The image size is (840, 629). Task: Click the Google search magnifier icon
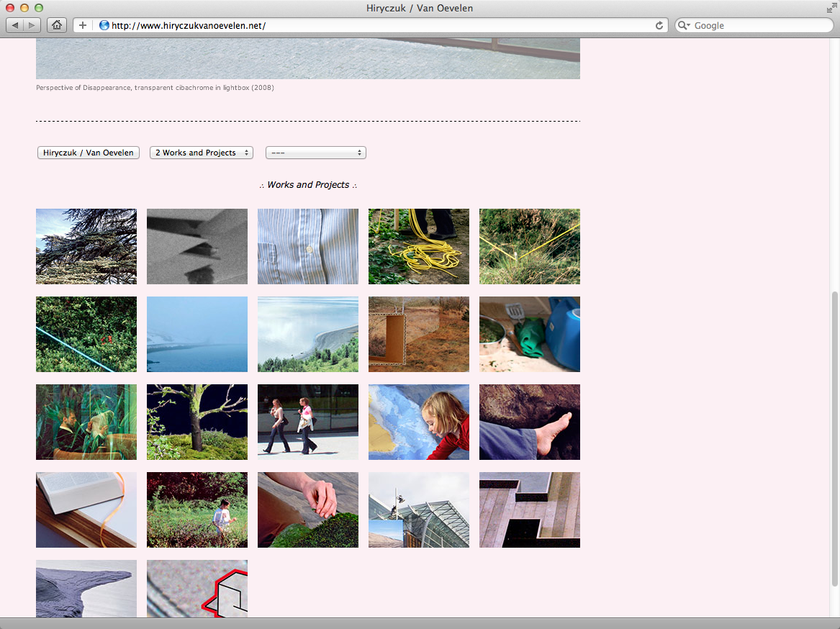pos(684,25)
